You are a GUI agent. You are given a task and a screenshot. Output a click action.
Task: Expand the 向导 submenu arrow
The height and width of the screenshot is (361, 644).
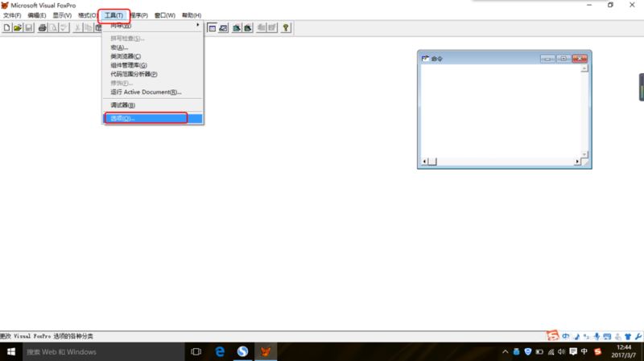197,26
